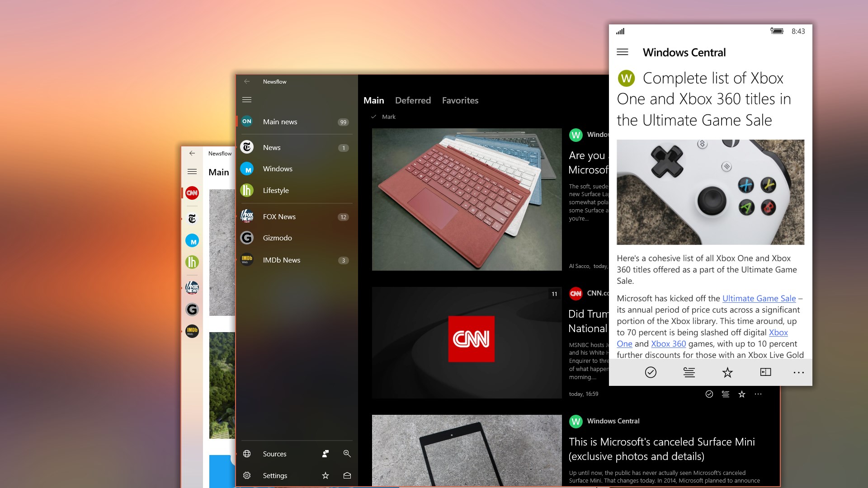868x488 pixels.
Task: Click the star icon next to Settings
Action: pos(325,475)
